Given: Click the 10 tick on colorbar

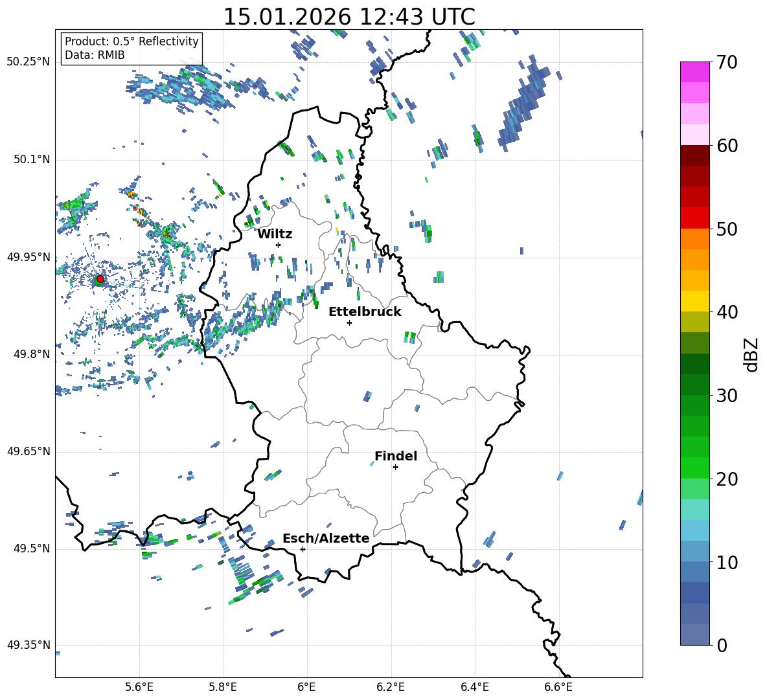Looking at the screenshot, I should click(x=727, y=562).
